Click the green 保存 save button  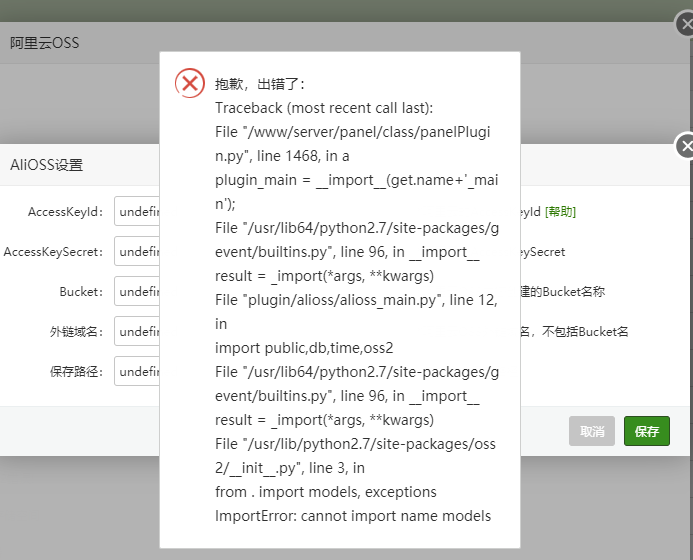pyautogui.click(x=647, y=431)
